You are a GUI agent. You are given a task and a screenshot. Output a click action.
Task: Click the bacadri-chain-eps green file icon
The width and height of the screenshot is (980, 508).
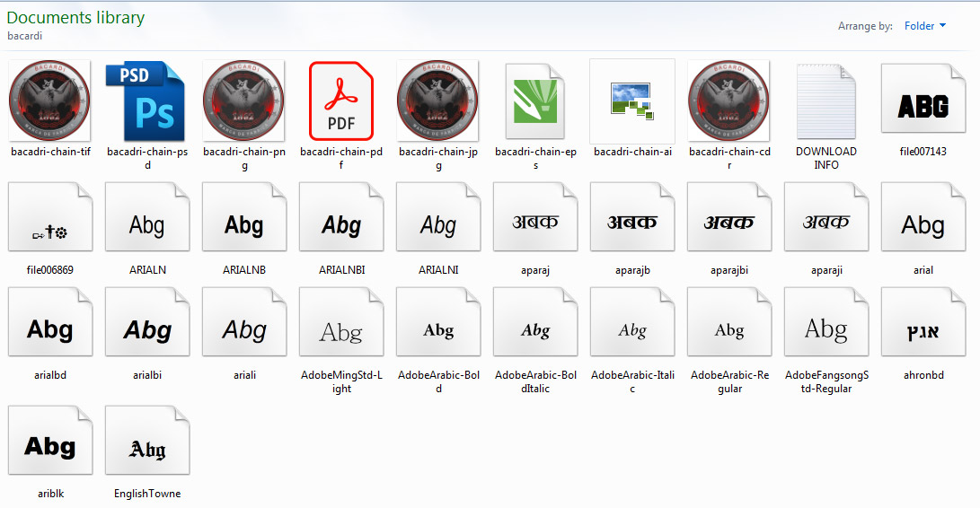[534, 101]
